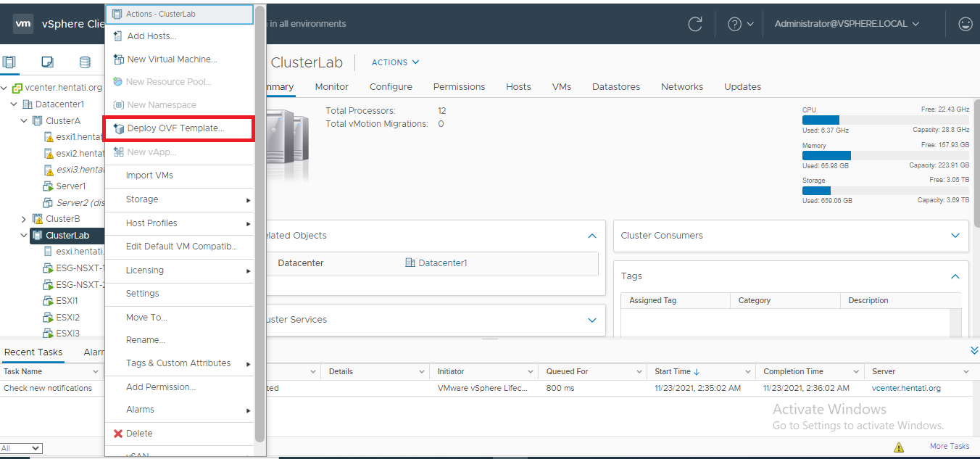Open the Datacenter1 link in Related Objects

click(x=443, y=263)
